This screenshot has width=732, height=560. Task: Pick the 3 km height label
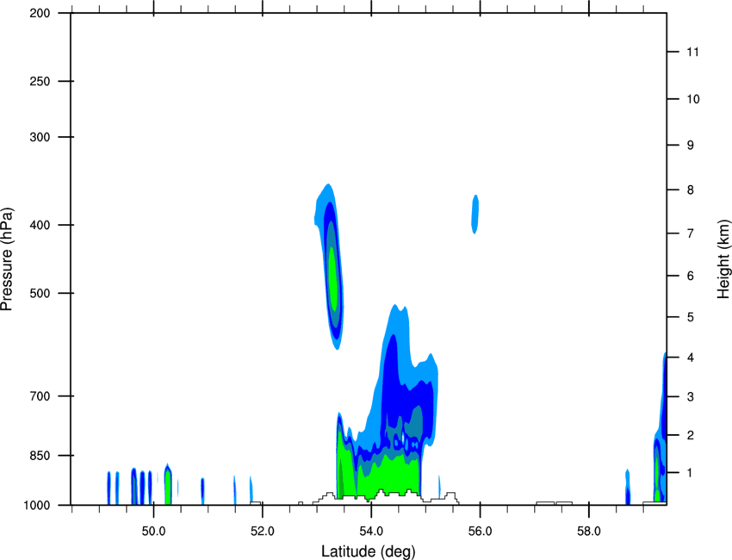(691, 397)
